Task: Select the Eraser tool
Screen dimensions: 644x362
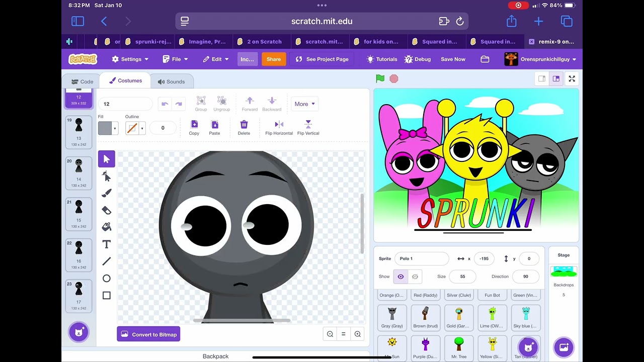Action: tap(107, 210)
